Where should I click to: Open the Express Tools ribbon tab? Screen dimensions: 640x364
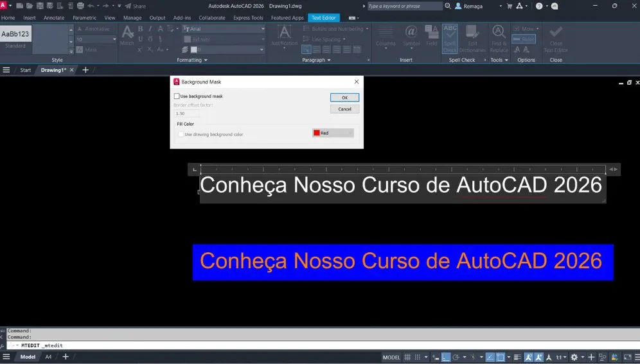[x=248, y=18]
